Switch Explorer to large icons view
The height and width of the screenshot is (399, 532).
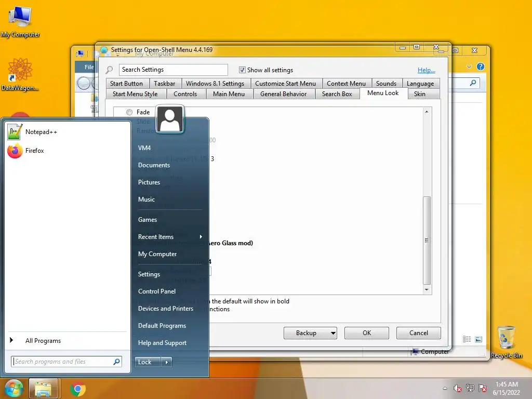click(x=478, y=339)
